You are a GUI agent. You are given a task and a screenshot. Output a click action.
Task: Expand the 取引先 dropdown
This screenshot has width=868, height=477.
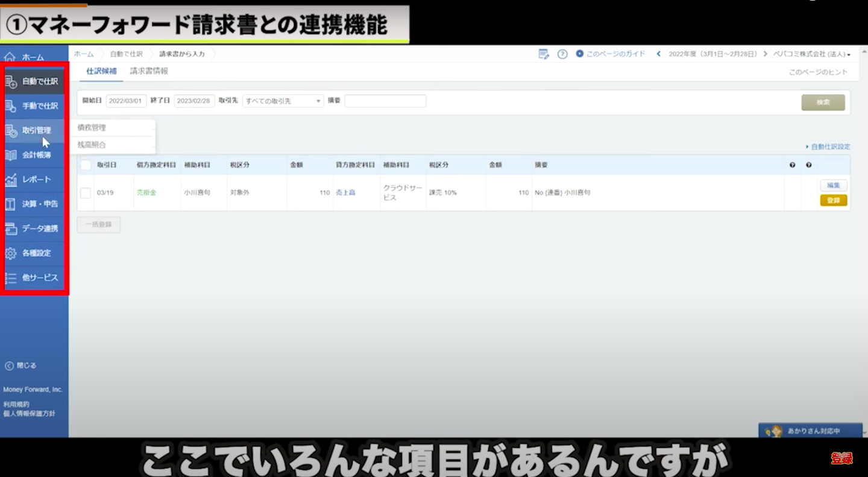click(283, 101)
